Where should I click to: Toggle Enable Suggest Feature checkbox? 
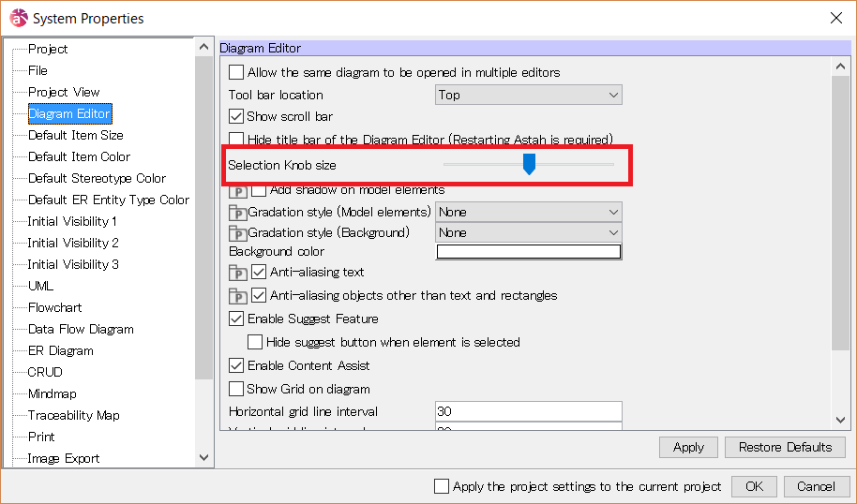(x=236, y=319)
